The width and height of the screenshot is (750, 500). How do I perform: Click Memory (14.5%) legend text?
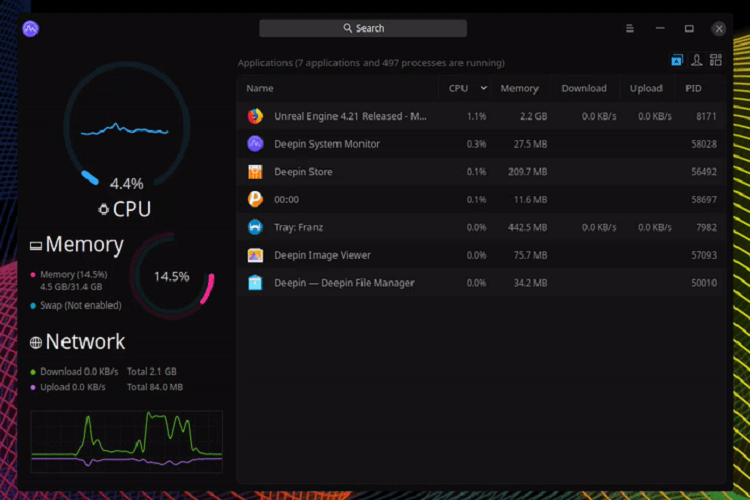pyautogui.click(x=73, y=275)
